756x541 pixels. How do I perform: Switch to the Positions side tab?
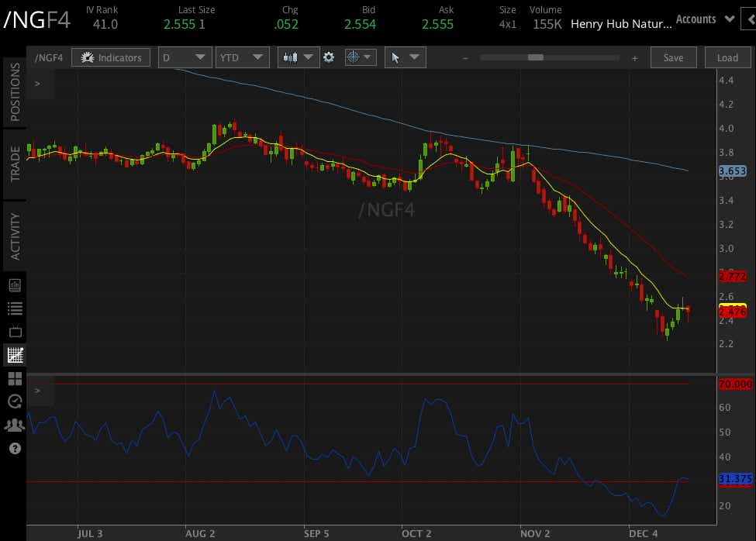click(15, 92)
